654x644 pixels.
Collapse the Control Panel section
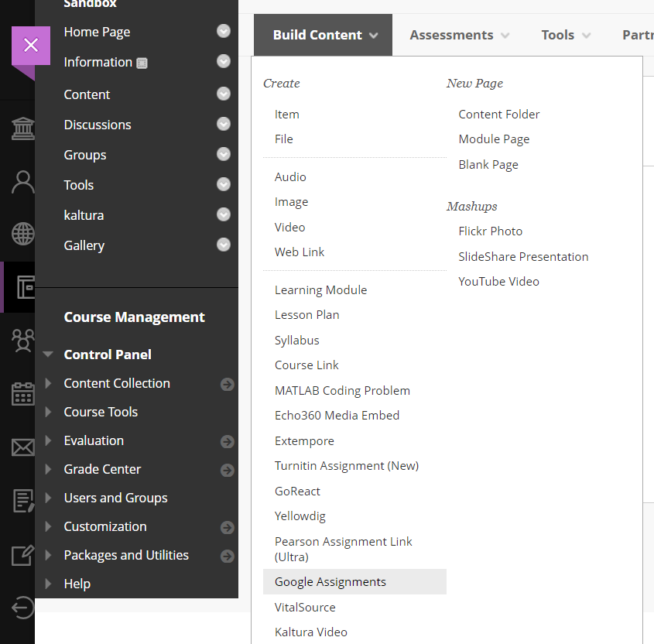(x=48, y=355)
